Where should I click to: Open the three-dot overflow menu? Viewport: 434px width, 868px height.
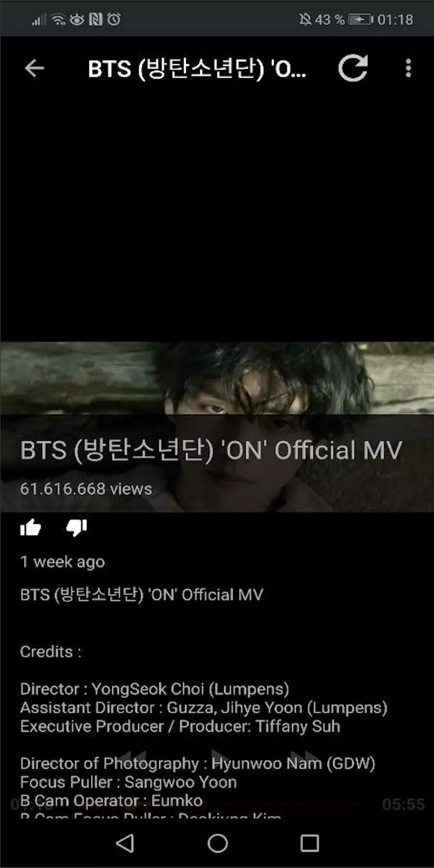coord(408,68)
